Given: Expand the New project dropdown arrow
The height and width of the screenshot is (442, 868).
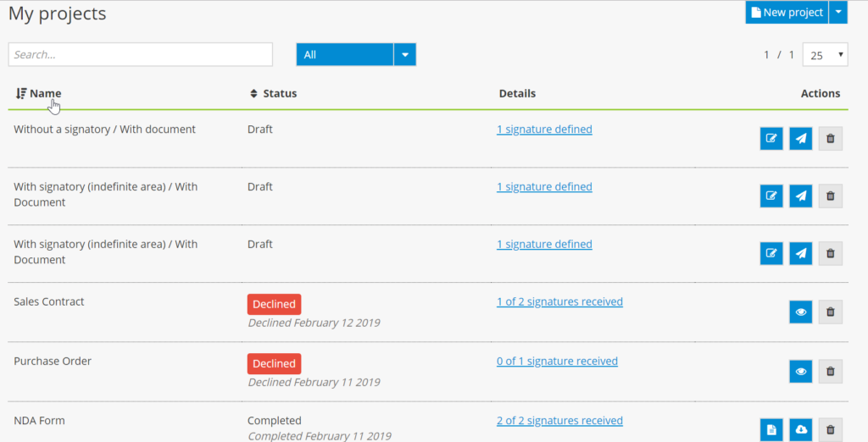Looking at the screenshot, I should (837, 12).
